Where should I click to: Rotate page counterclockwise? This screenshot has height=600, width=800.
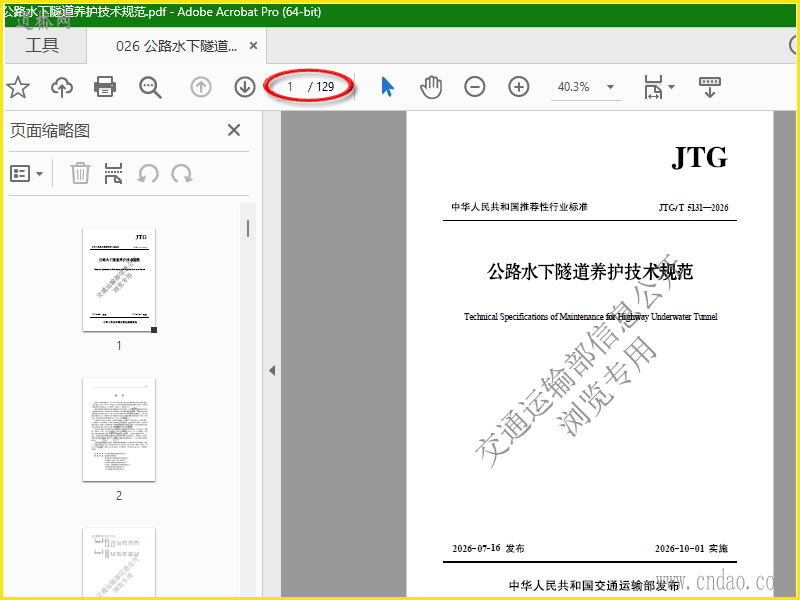click(148, 174)
